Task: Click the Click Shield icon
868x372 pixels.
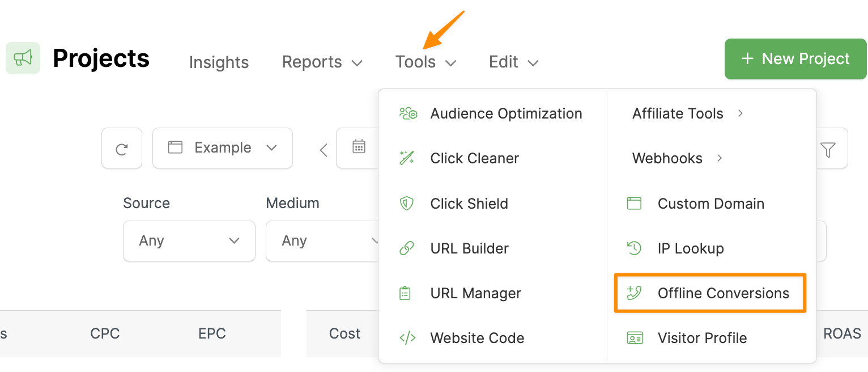Action: click(x=407, y=204)
